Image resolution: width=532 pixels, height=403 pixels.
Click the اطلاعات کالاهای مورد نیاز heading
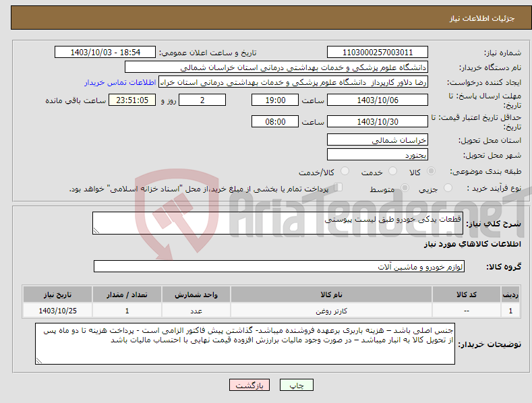(472, 244)
